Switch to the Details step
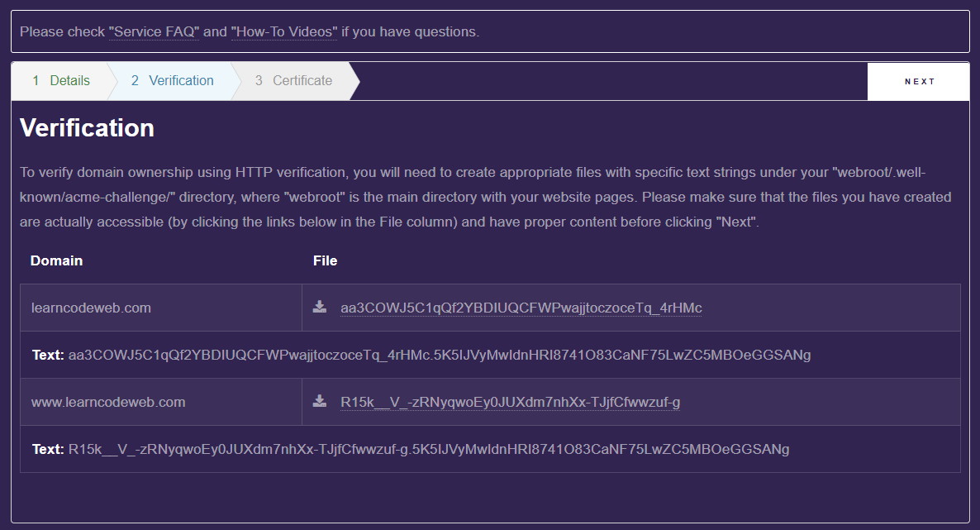The width and height of the screenshot is (980, 530). point(61,80)
